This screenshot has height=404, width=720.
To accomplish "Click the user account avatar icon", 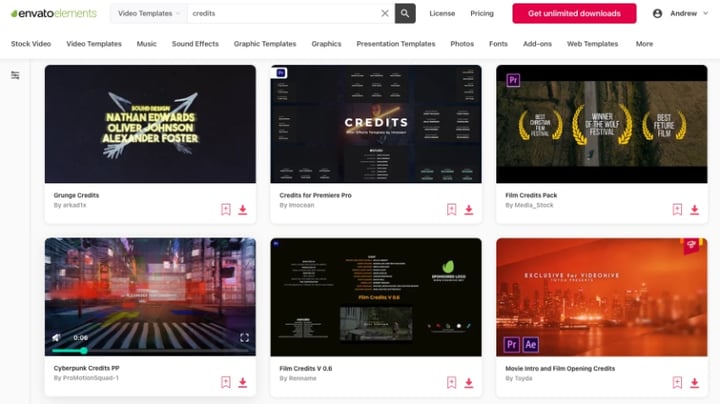I will (x=657, y=13).
